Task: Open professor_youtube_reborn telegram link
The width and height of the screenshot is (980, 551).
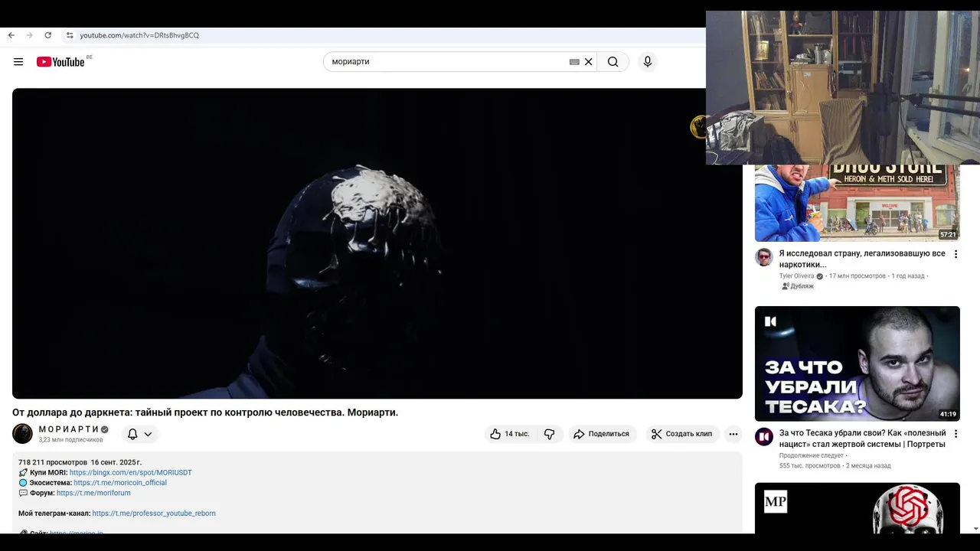Action: [154, 514]
